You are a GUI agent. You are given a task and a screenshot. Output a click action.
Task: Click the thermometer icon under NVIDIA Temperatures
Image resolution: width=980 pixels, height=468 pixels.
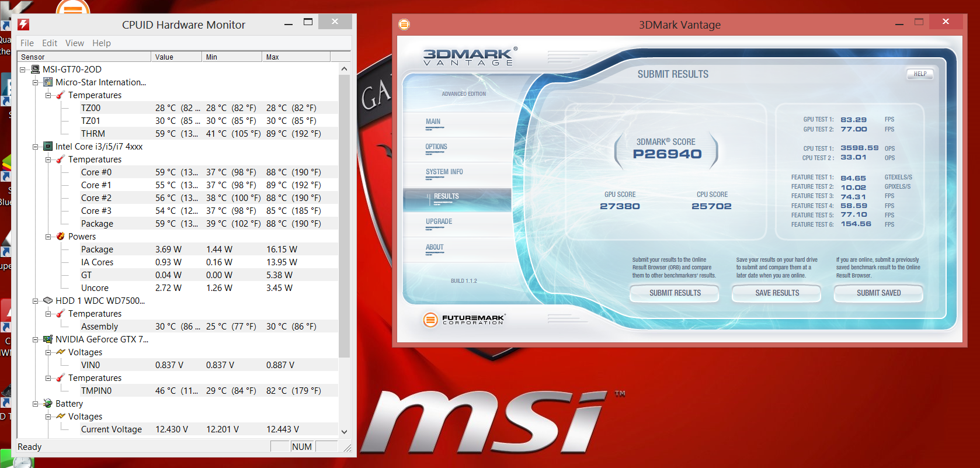click(61, 378)
